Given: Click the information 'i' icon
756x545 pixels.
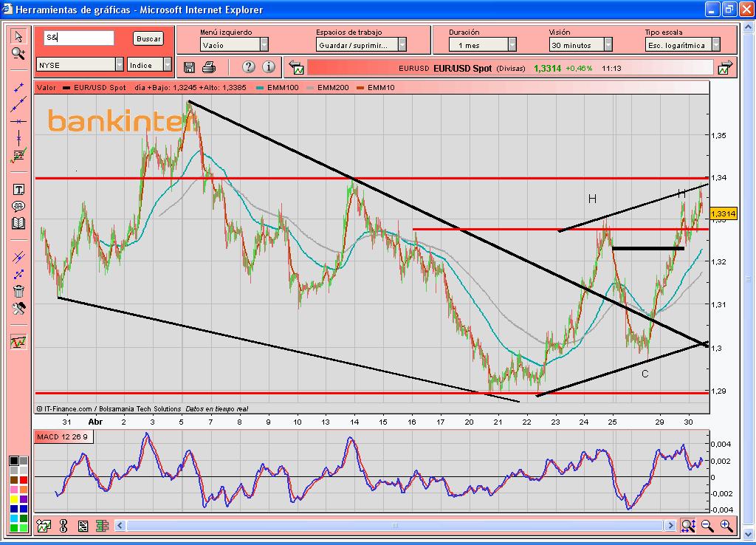Looking at the screenshot, I should (x=269, y=67).
